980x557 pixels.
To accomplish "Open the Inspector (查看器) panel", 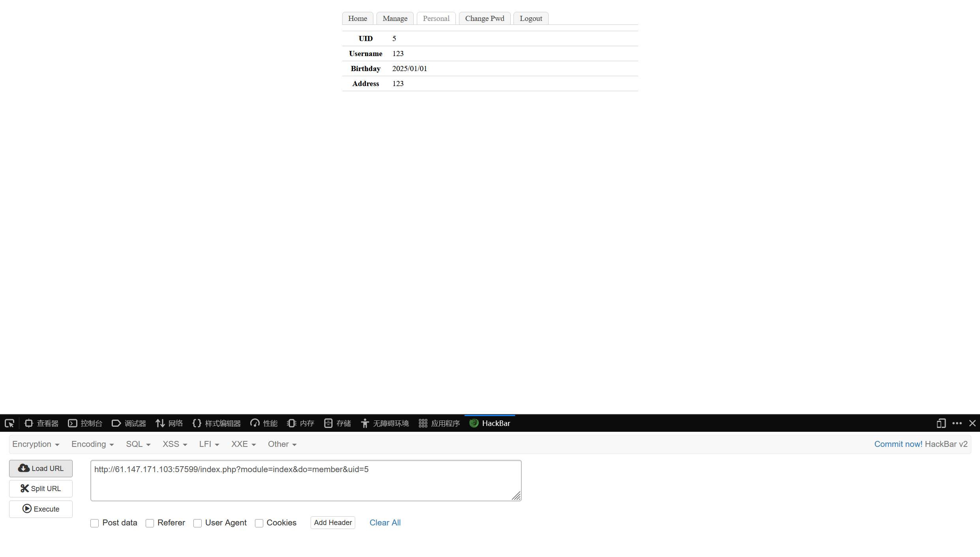I will [41, 423].
